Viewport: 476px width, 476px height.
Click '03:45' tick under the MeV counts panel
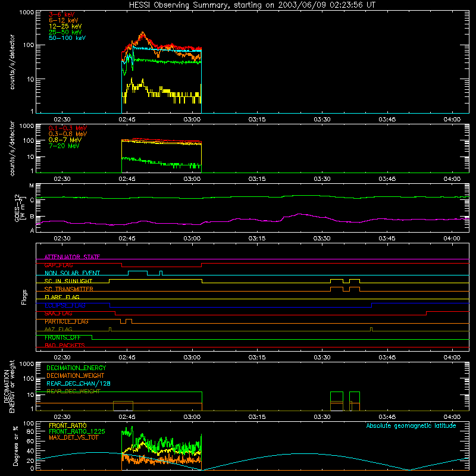click(x=387, y=179)
